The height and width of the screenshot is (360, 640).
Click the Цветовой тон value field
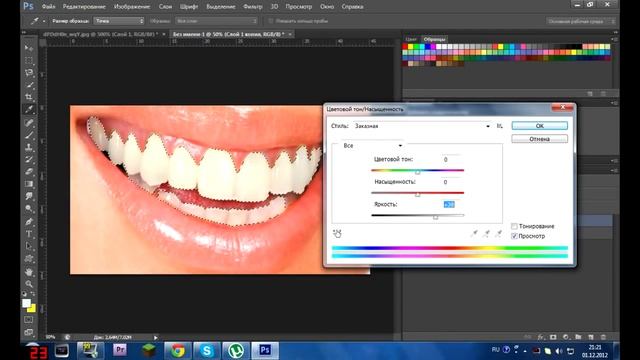click(x=452, y=159)
